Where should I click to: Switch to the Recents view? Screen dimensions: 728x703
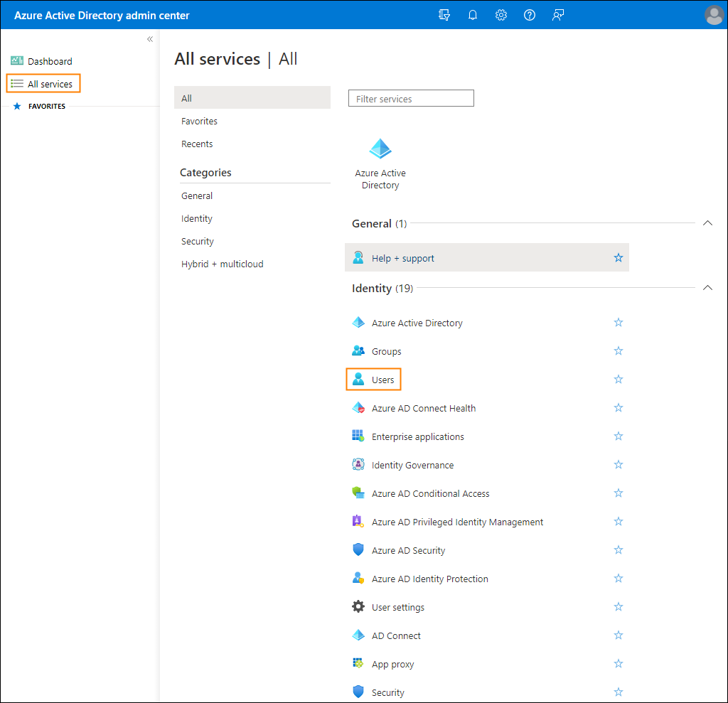(197, 144)
